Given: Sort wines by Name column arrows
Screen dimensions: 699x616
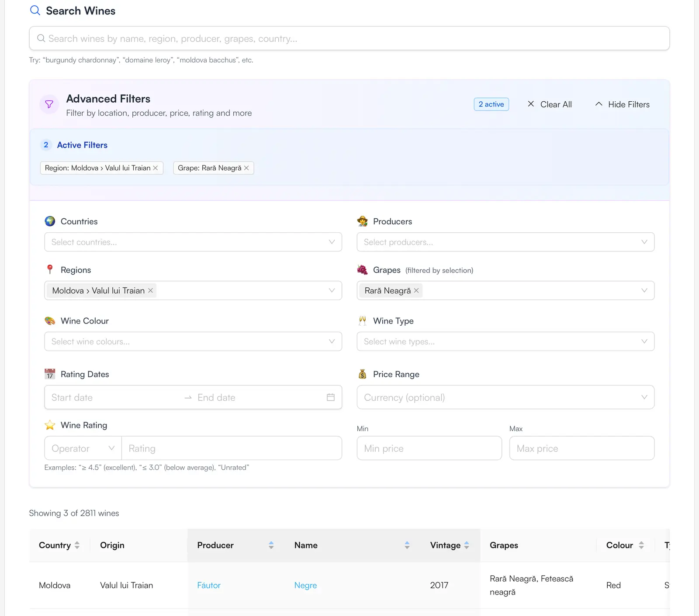Looking at the screenshot, I should [x=407, y=545].
